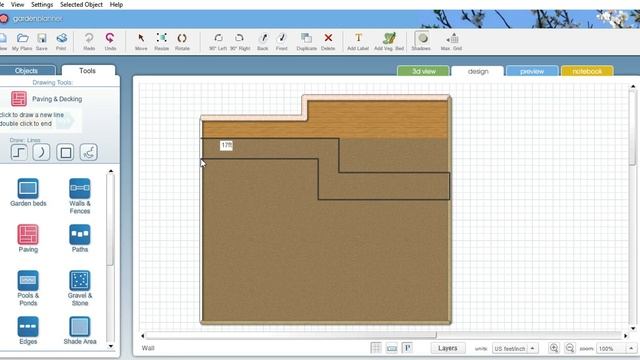Open the notebook tab
Image resolution: width=640 pixels, height=360 pixels.
tap(587, 71)
